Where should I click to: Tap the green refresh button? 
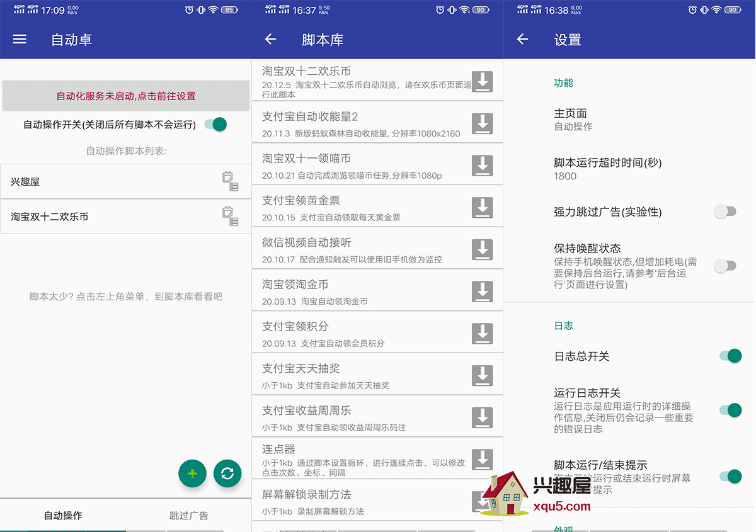coord(227,473)
